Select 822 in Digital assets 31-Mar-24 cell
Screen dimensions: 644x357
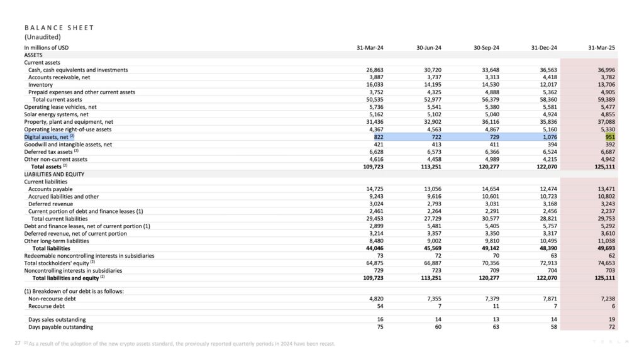(x=378, y=137)
